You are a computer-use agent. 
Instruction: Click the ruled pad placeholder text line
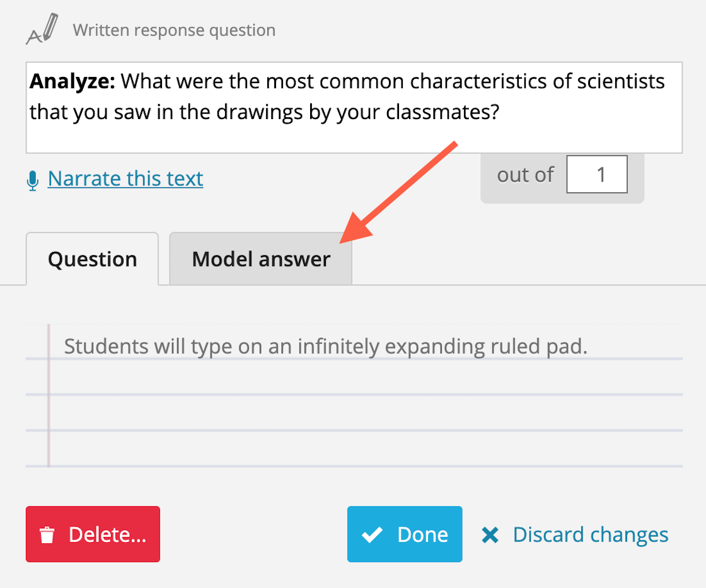tap(325, 346)
